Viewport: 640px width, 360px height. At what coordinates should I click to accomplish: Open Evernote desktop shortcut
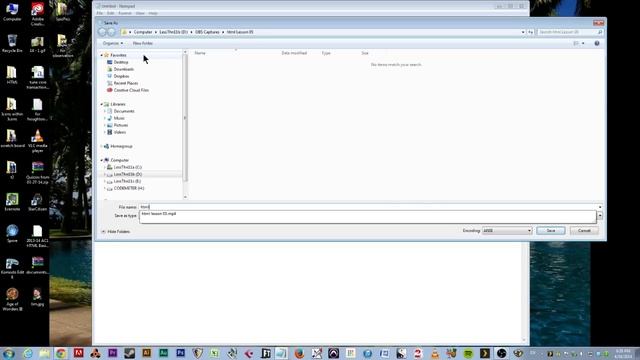pos(12,202)
